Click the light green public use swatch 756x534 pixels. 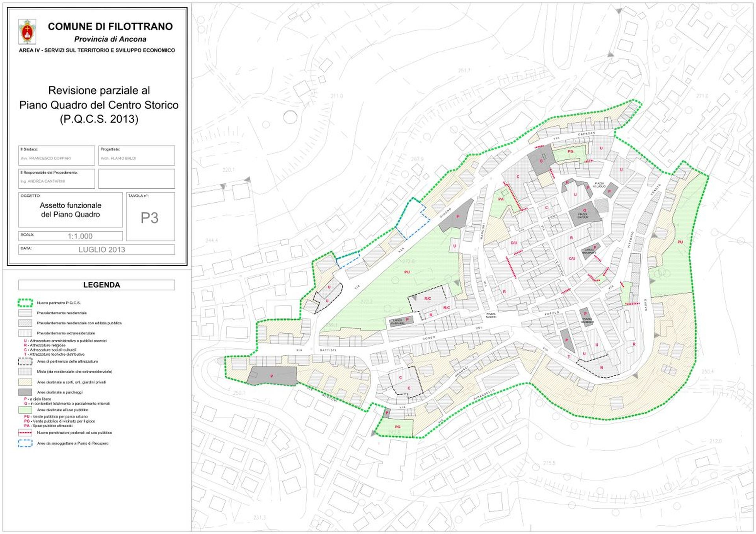tap(25, 410)
